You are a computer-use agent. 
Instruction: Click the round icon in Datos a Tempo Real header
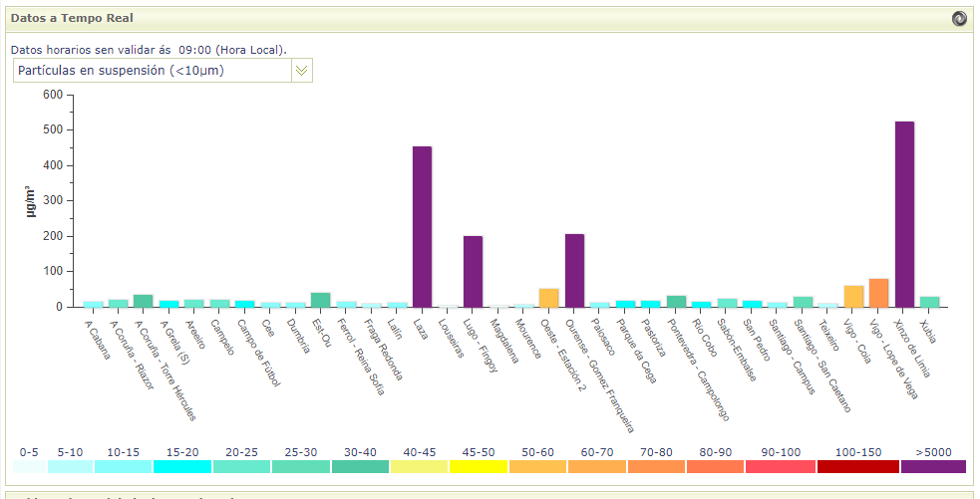pos(959,18)
